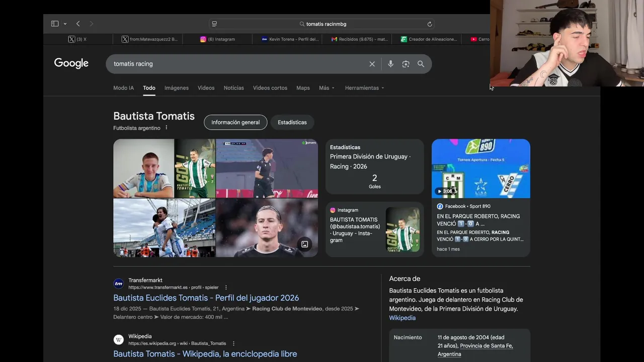Select the Información general chip
This screenshot has width=644, height=362.
(235, 122)
